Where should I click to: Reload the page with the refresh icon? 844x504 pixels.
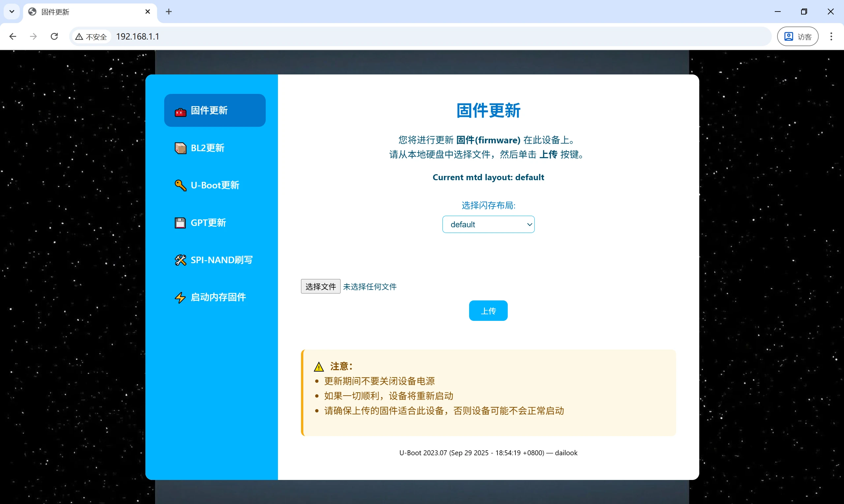tap(54, 36)
